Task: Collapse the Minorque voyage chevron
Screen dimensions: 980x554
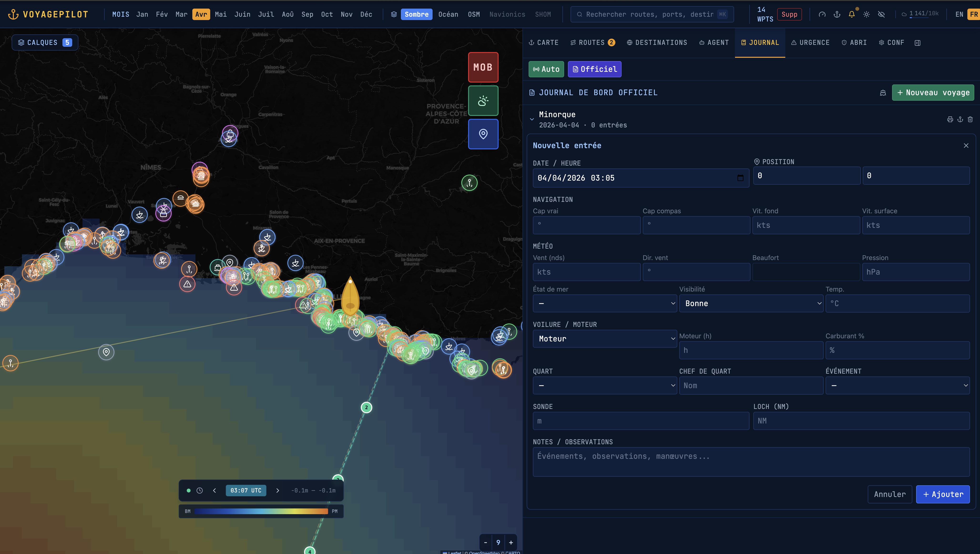Action: (x=532, y=120)
